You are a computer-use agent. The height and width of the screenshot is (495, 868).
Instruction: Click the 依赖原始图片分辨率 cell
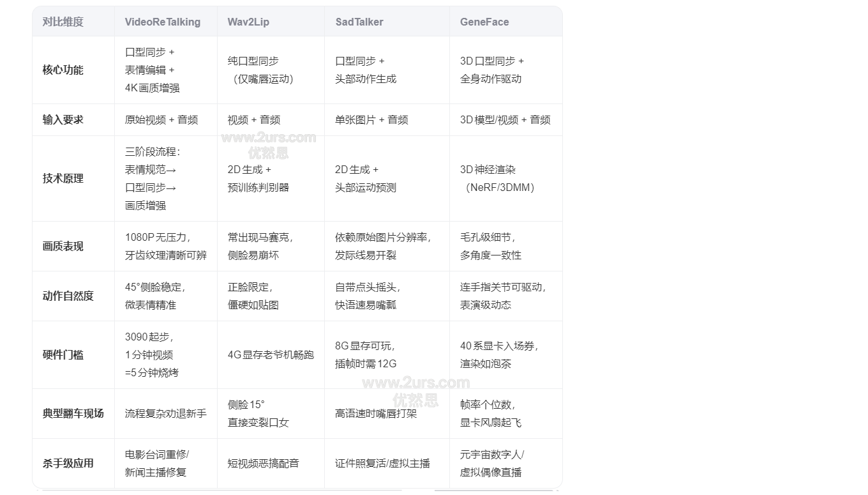pyautogui.click(x=387, y=247)
